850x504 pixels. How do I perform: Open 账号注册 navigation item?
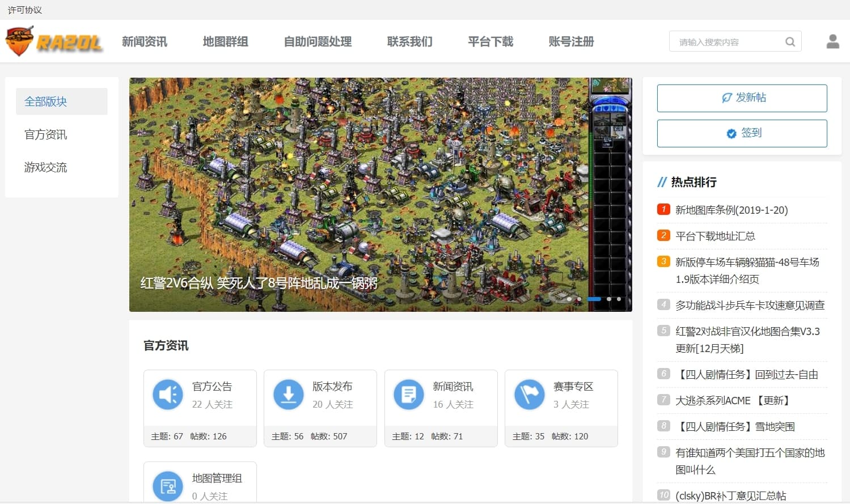tap(572, 41)
